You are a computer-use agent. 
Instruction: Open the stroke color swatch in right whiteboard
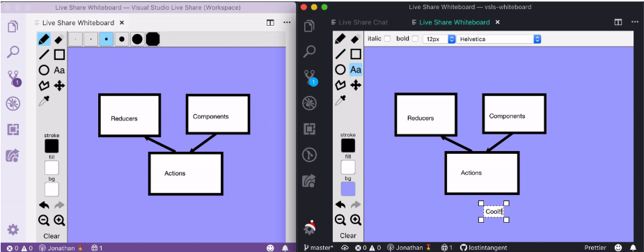[348, 145]
